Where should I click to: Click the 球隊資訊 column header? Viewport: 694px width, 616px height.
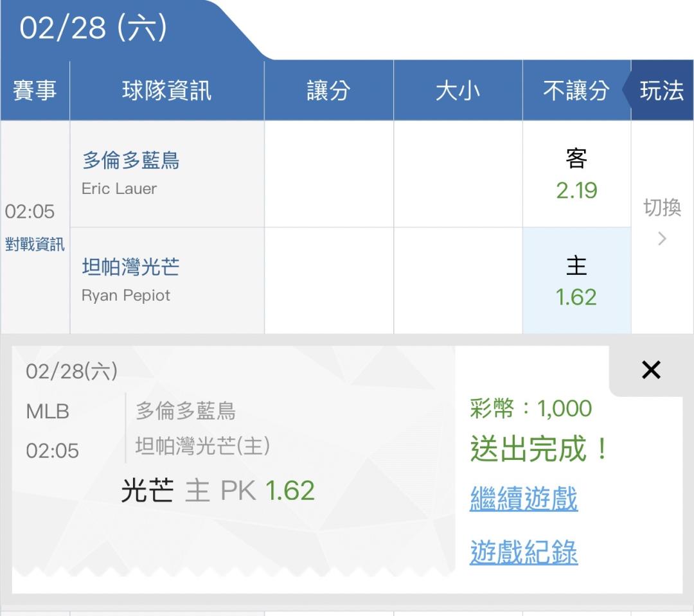point(166,91)
